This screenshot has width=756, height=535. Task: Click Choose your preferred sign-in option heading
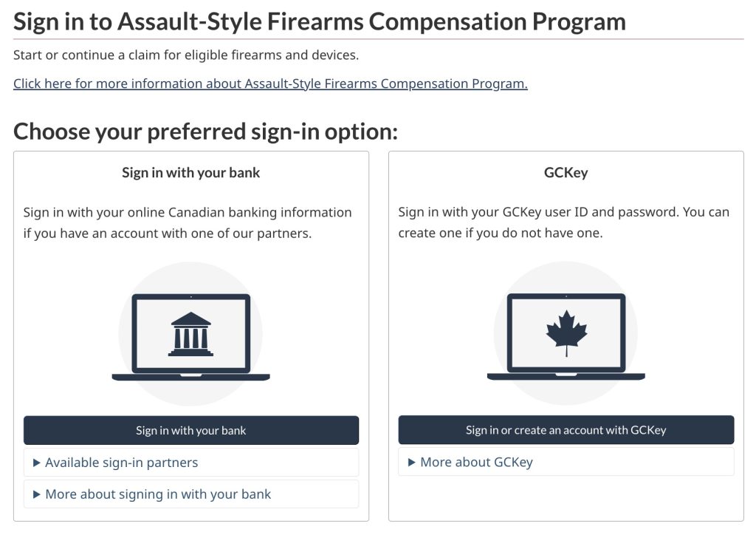pos(205,131)
